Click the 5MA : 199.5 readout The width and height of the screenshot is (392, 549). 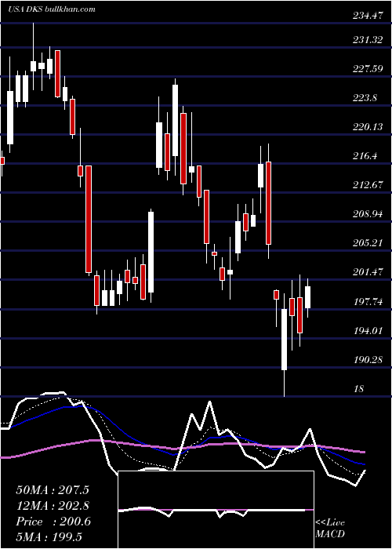[49, 536]
